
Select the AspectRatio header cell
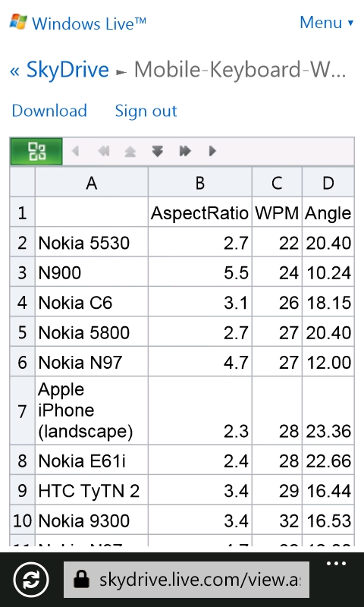tap(200, 212)
